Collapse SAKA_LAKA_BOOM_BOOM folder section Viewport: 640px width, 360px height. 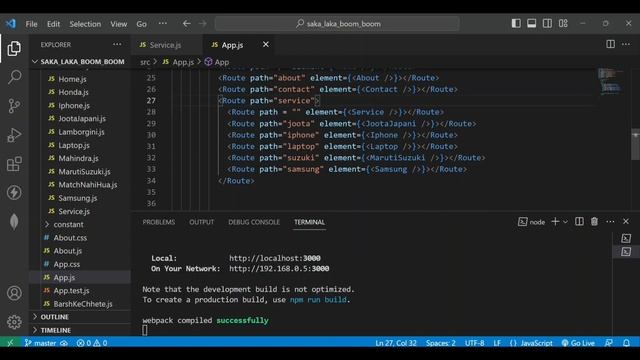click(80, 62)
